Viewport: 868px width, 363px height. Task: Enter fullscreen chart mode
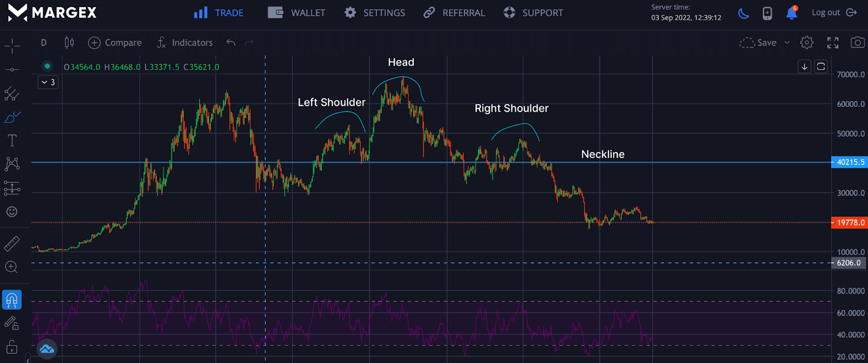click(833, 42)
